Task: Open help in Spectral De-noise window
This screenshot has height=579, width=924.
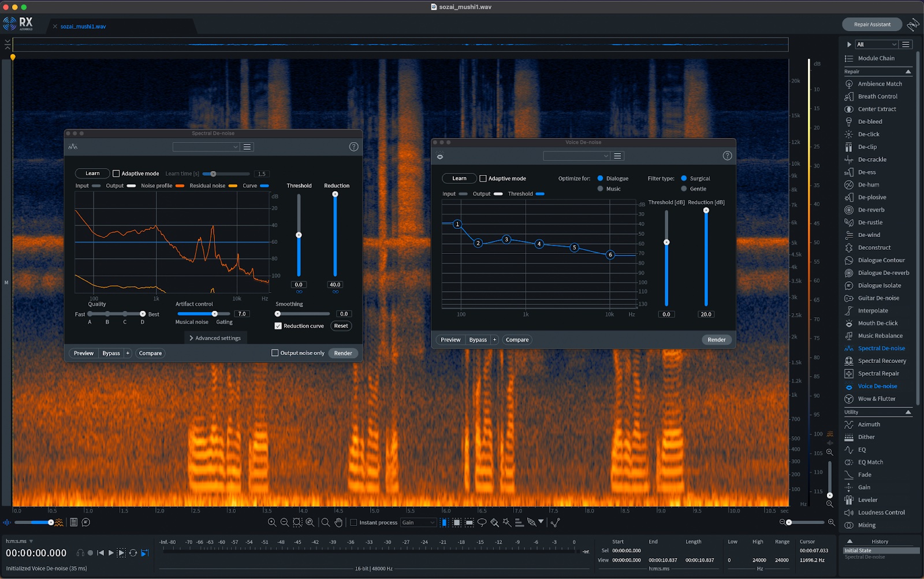Action: click(354, 147)
